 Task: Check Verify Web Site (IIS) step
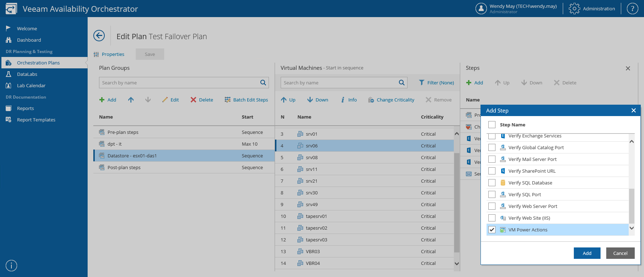click(x=492, y=218)
